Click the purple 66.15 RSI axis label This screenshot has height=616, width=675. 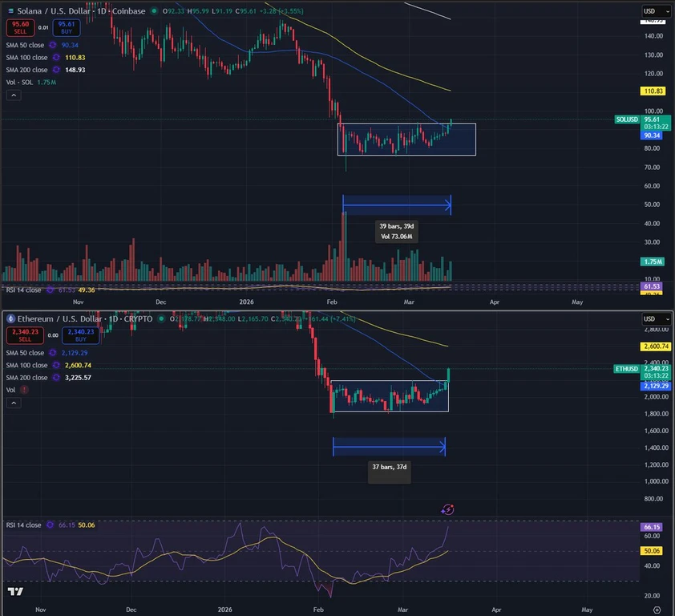pos(652,527)
